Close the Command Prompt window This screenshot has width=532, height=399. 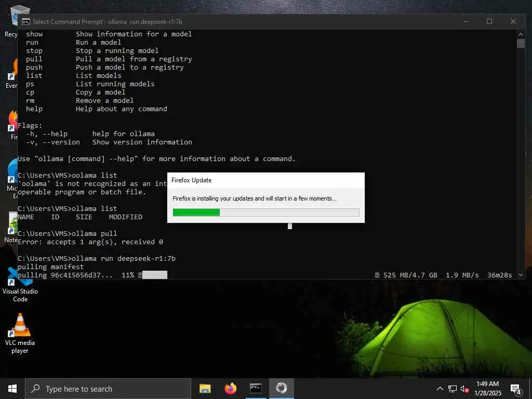[x=513, y=21]
